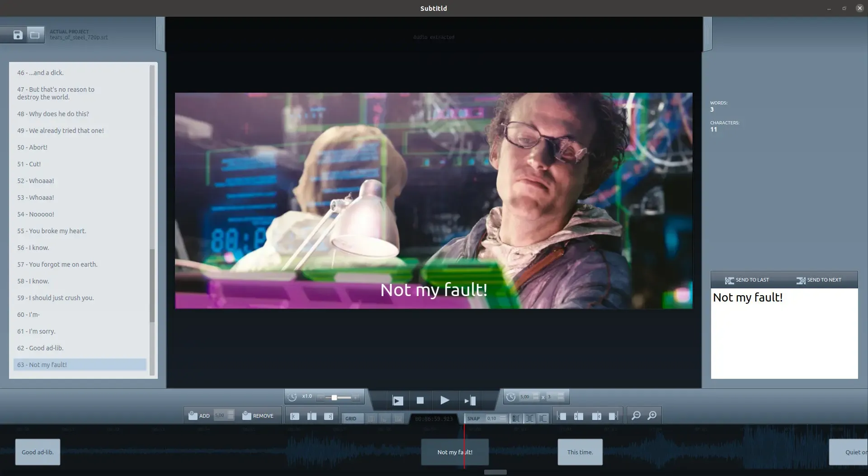The image size is (868, 476).
Task: Click the 'This time.' block in timeline
Action: 580,452
